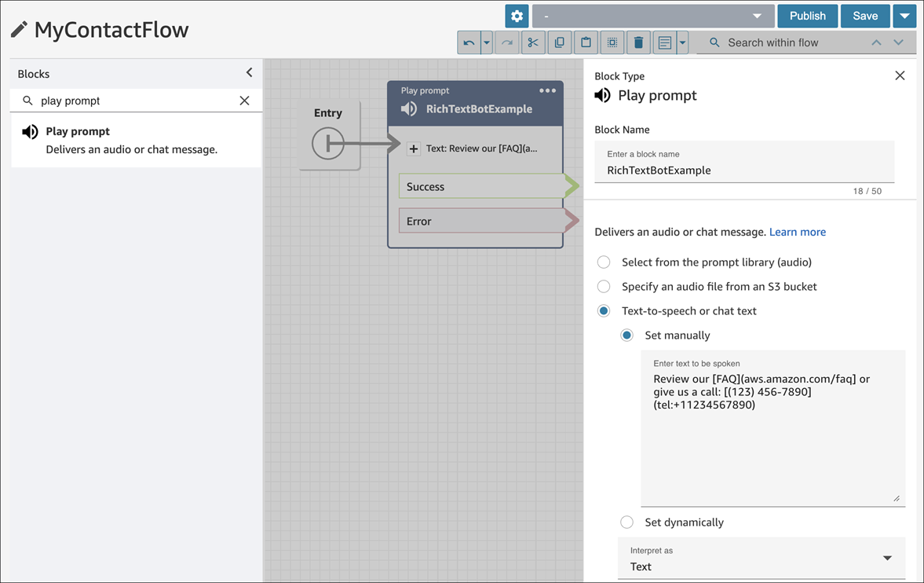Screen dimensions: 924x583
Task: Click the Entry block start circle
Action: 328,143
